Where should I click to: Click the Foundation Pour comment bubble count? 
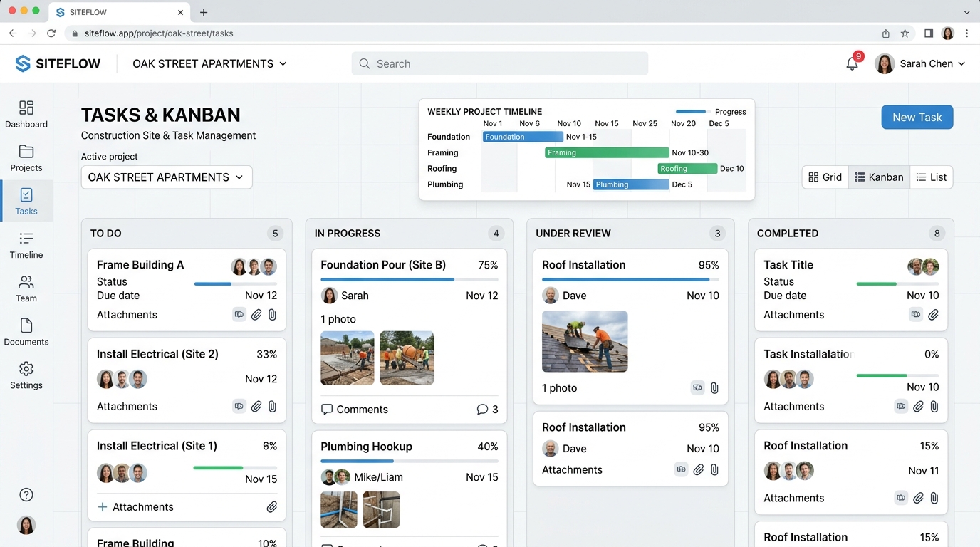[x=488, y=410]
